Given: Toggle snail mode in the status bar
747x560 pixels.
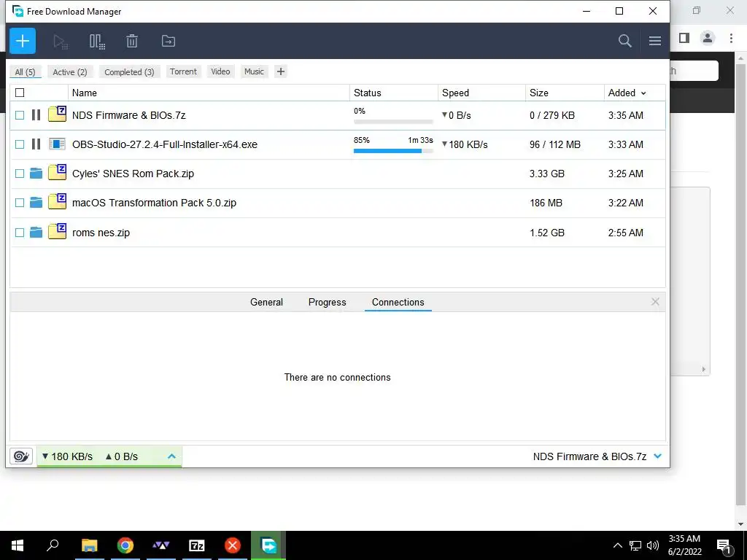Looking at the screenshot, I should click(21, 456).
